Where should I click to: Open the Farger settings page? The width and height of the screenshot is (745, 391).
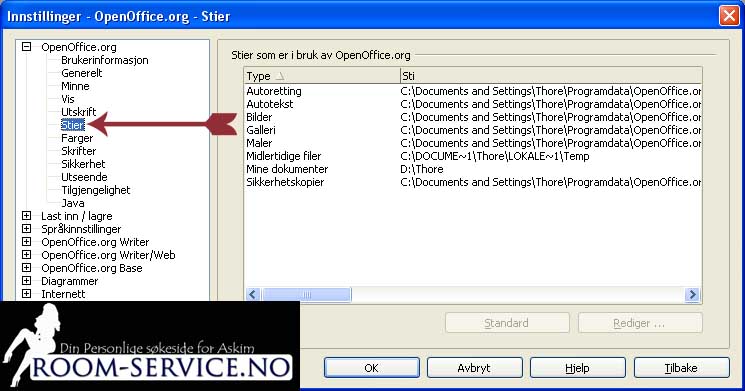tap(77, 138)
